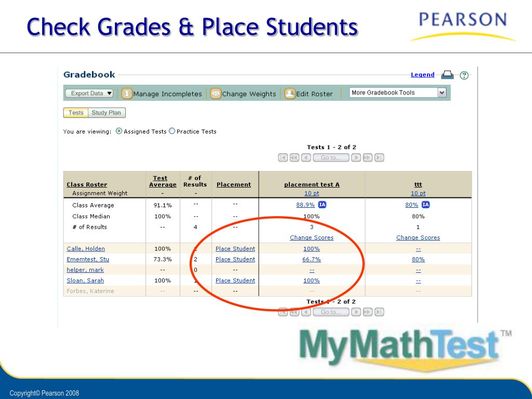The width and height of the screenshot is (532, 399).
Task: Open More Gradebook Tools dropdown
Action: 397,92
